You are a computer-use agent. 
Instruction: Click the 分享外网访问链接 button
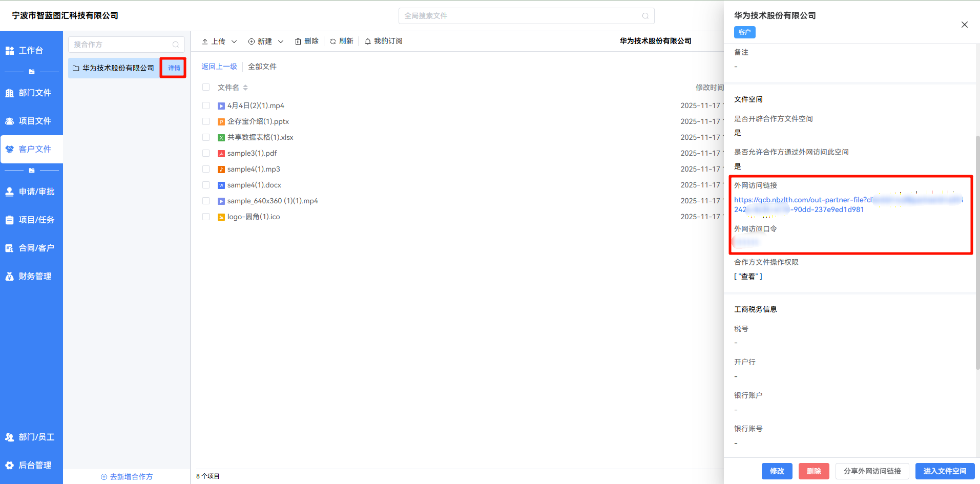(872, 471)
